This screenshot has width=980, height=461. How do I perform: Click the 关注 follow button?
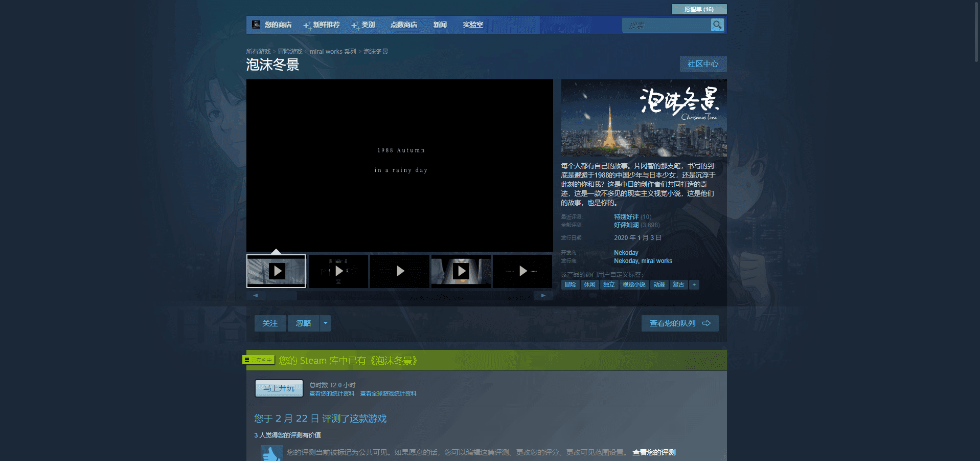click(270, 323)
